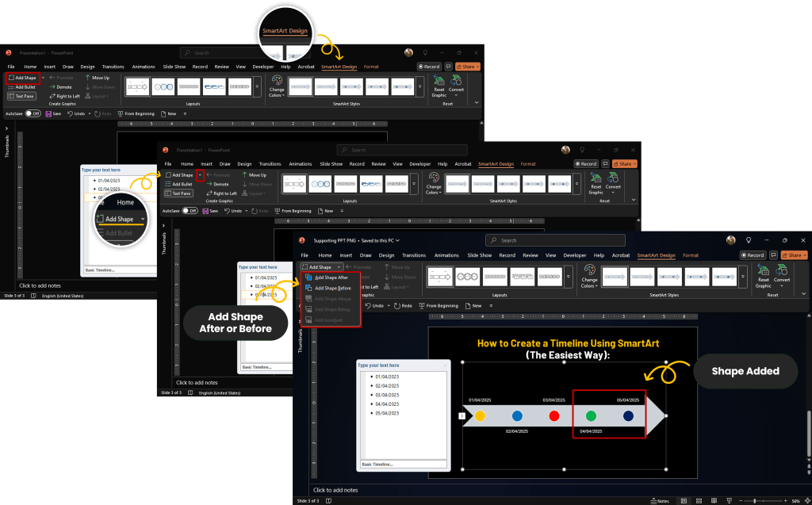Click From Beginning in the frontmost window toolbar

[439, 305]
